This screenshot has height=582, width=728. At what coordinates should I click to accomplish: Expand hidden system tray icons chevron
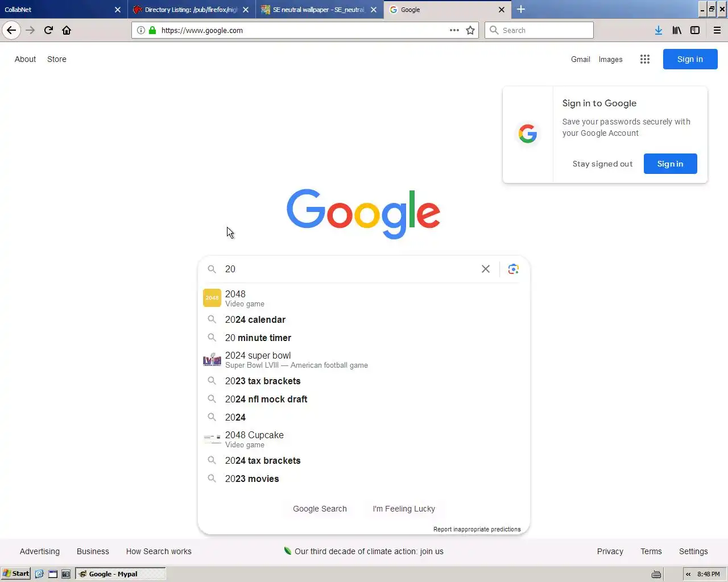pyautogui.click(x=688, y=574)
